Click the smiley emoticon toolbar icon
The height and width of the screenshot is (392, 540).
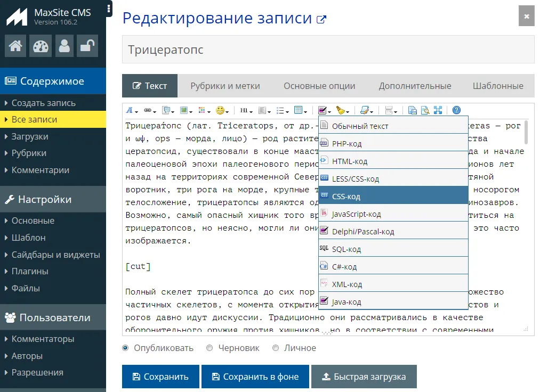(220, 110)
